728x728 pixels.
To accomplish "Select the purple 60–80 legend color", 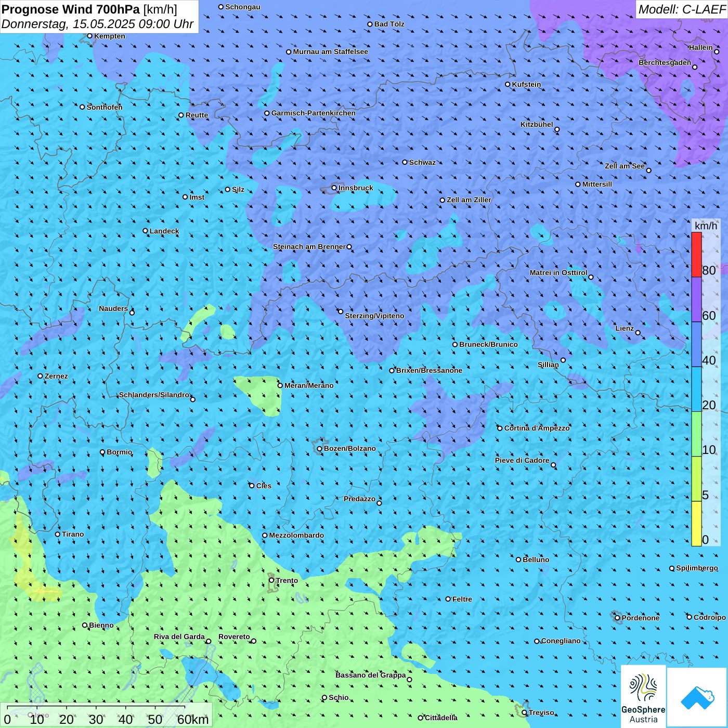I will click(696, 300).
